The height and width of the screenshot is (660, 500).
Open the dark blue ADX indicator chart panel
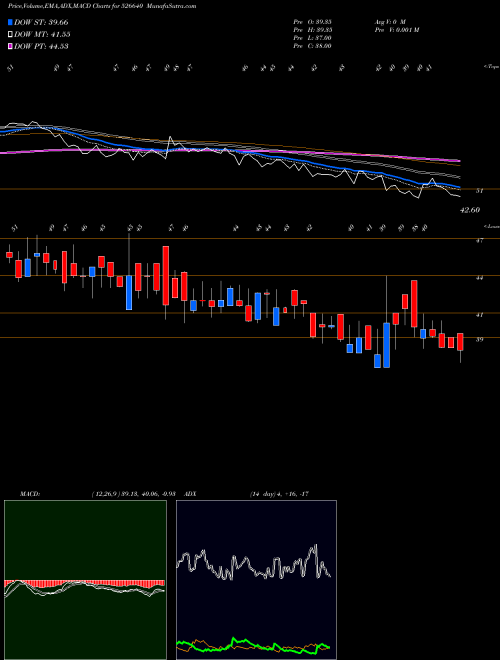(x=256, y=580)
